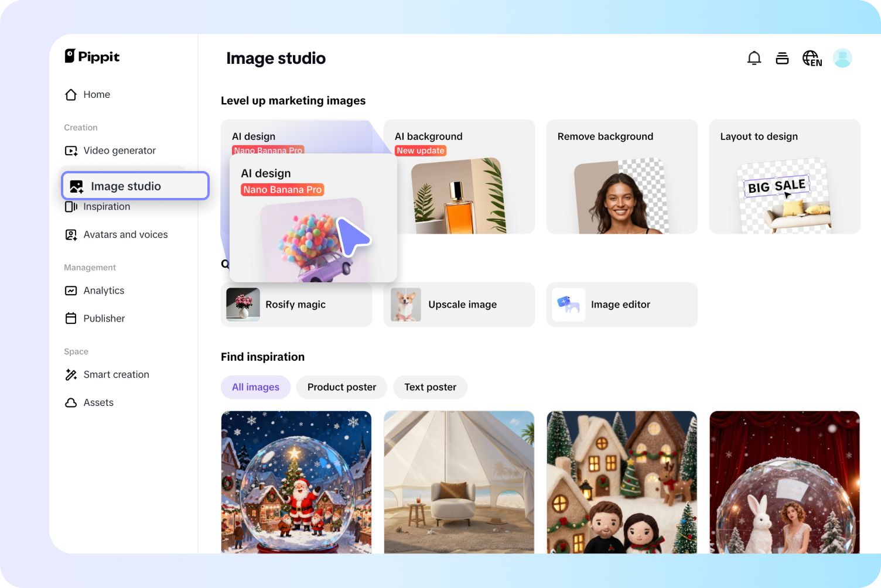Open Inspiration in the sidebar
Screen dimensions: 881x588
[x=107, y=206]
